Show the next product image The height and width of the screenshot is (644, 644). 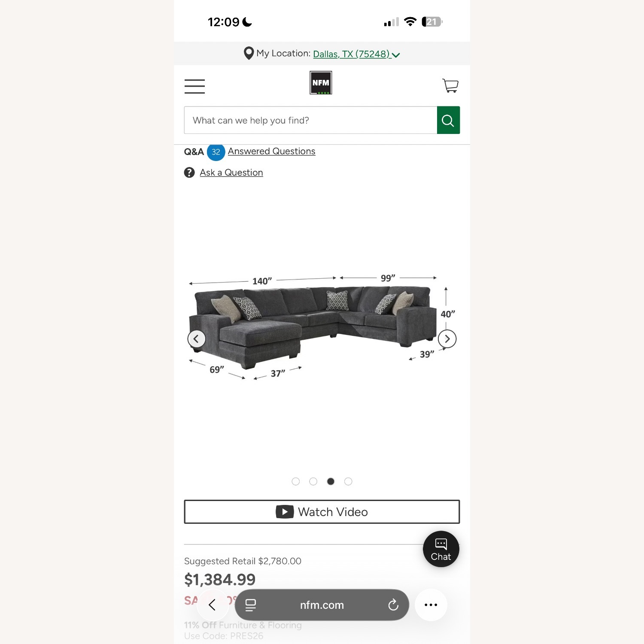point(447,339)
